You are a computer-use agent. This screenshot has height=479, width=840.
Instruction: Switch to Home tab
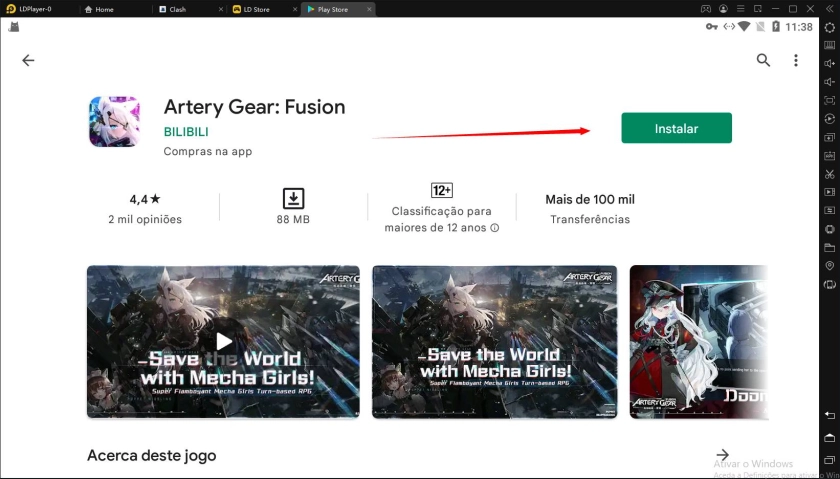click(x=99, y=9)
